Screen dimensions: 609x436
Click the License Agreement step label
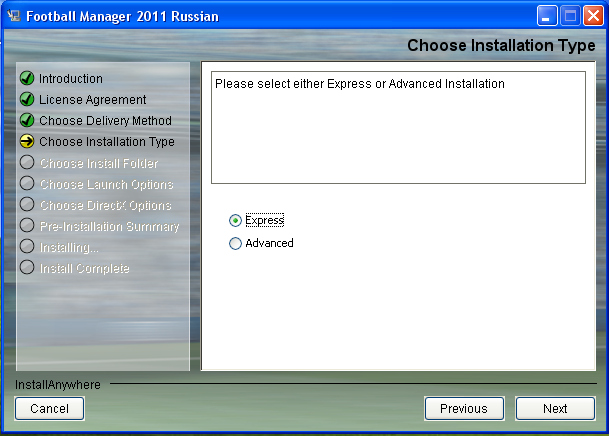pos(92,100)
